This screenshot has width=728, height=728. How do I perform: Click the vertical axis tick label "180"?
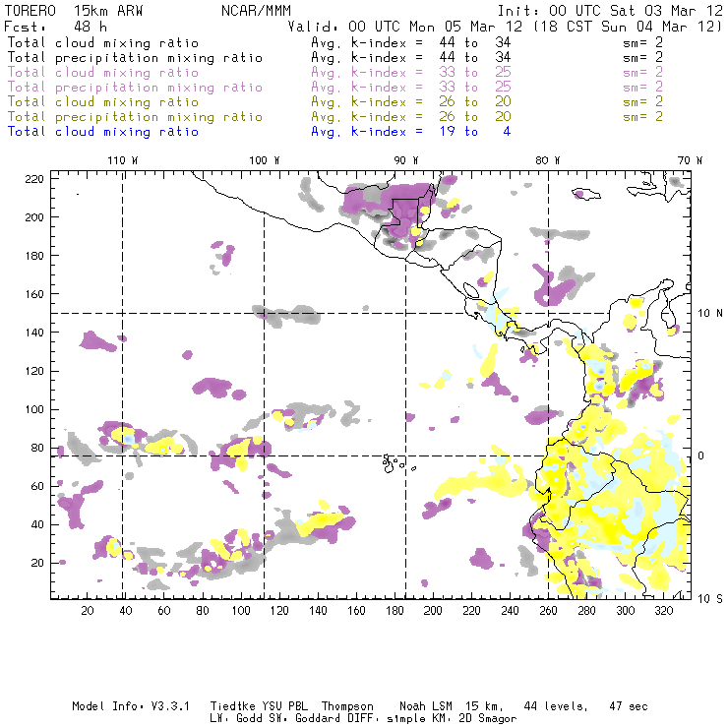[x=34, y=256]
